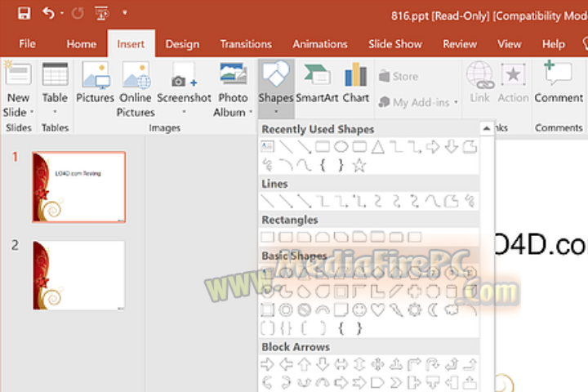Select slide 2 thumbnail
The height and width of the screenshot is (392, 588).
[x=78, y=275]
